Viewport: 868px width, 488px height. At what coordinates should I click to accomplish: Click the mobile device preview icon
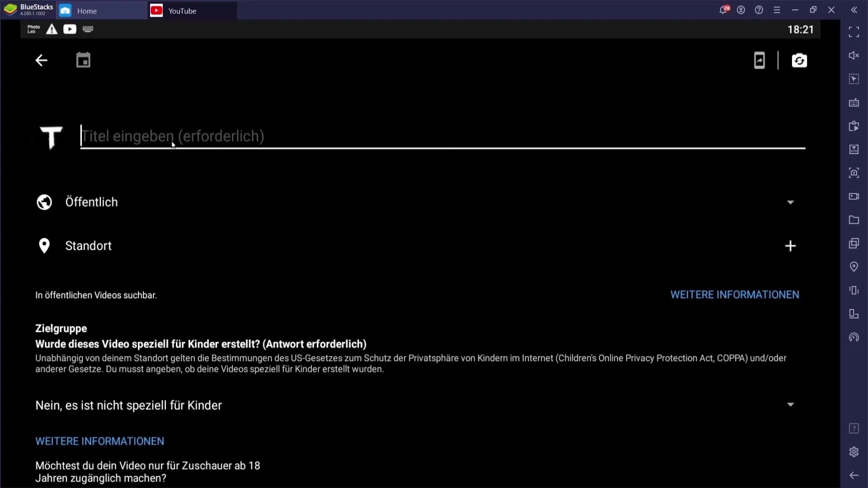click(x=759, y=60)
